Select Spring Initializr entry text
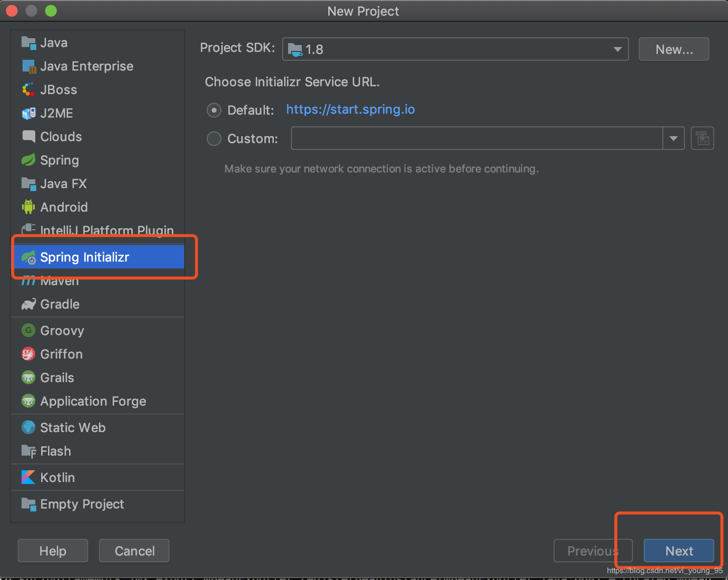Viewport: 728px width, 580px height. [85, 257]
